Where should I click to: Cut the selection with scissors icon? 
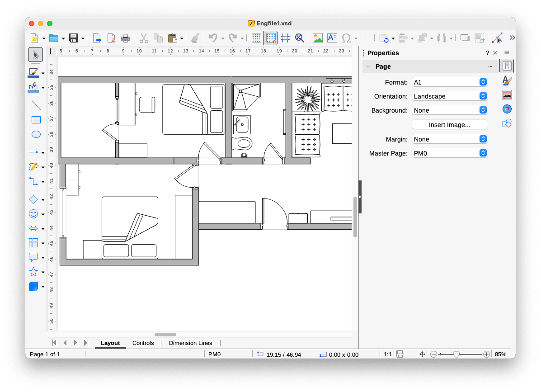click(x=144, y=38)
